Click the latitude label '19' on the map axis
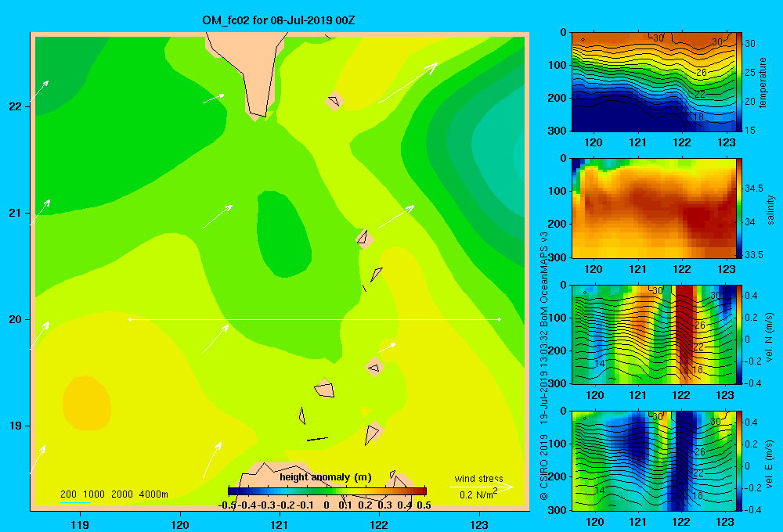 coord(15,426)
